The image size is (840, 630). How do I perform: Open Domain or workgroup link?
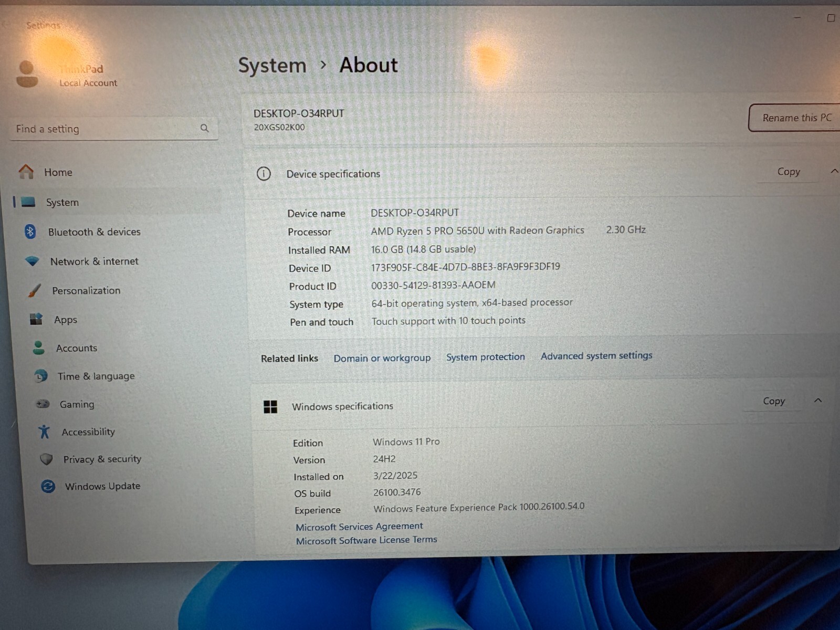[x=382, y=358]
